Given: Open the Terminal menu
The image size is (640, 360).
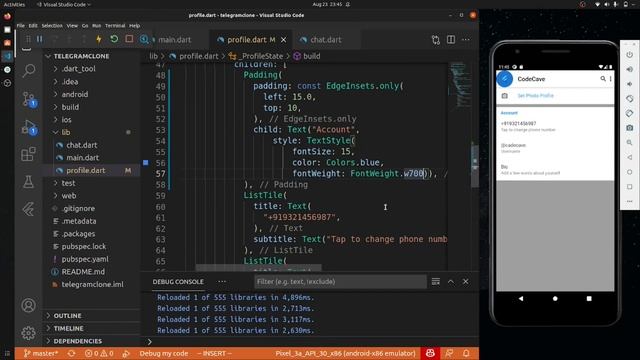Looking at the screenshot, I should coord(115,25).
